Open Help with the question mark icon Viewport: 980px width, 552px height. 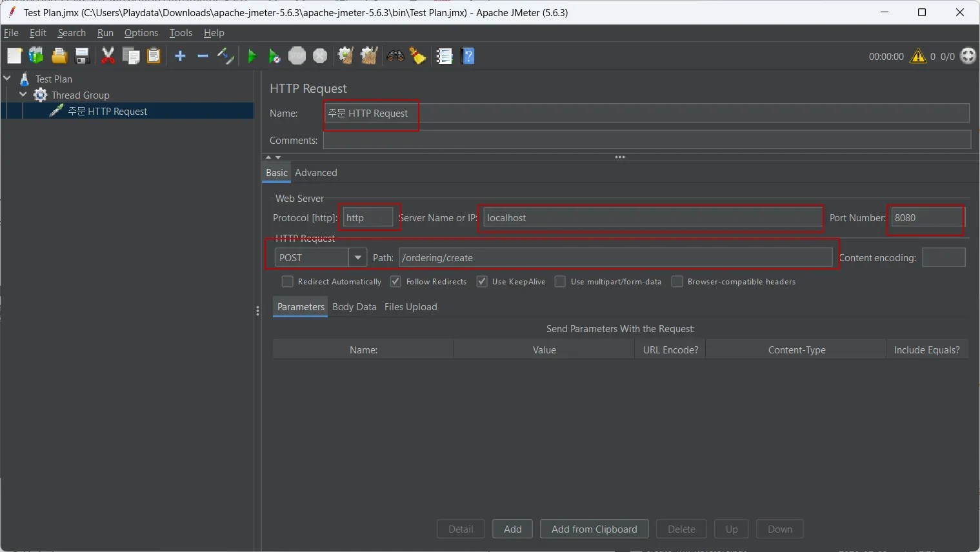click(468, 56)
